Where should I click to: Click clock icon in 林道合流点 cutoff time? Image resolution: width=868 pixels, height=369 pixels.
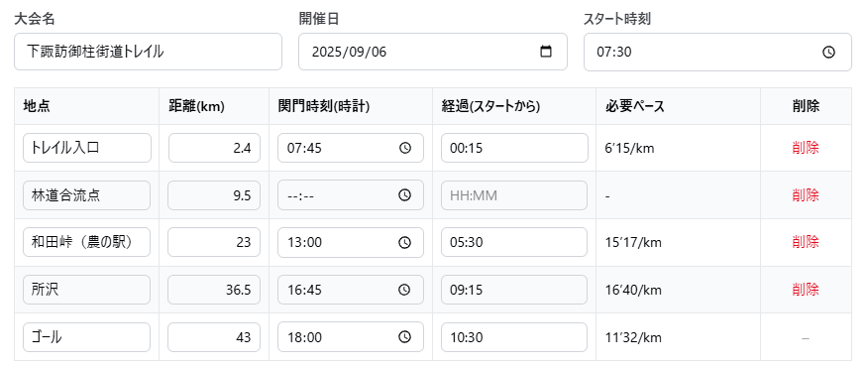[x=405, y=195]
